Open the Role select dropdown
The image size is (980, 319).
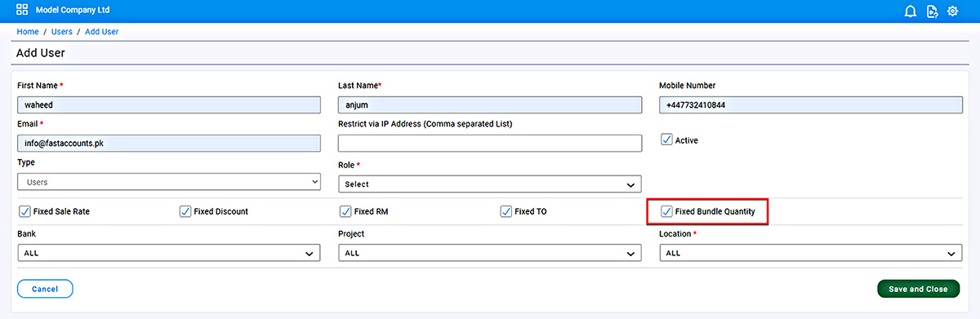[x=490, y=184]
